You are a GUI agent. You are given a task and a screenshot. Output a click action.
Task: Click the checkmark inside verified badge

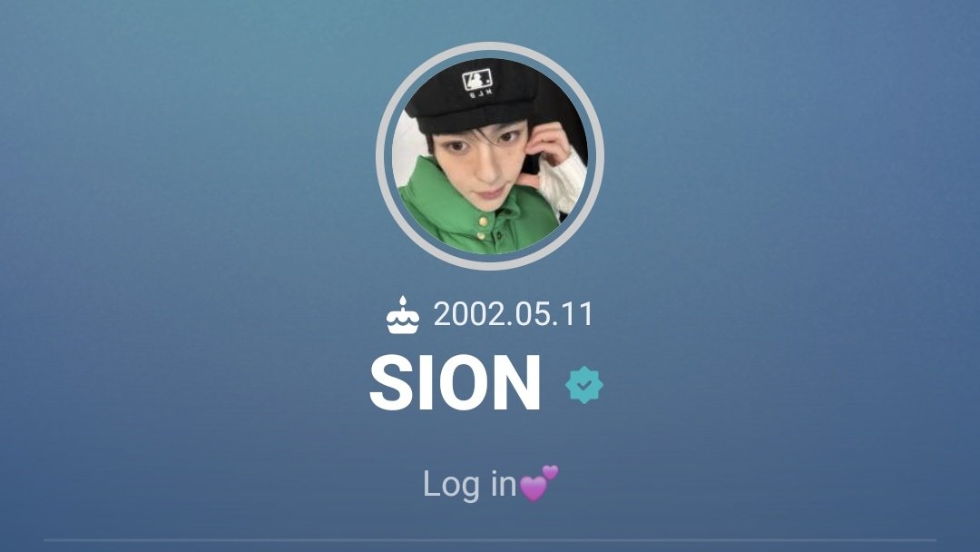point(583,386)
